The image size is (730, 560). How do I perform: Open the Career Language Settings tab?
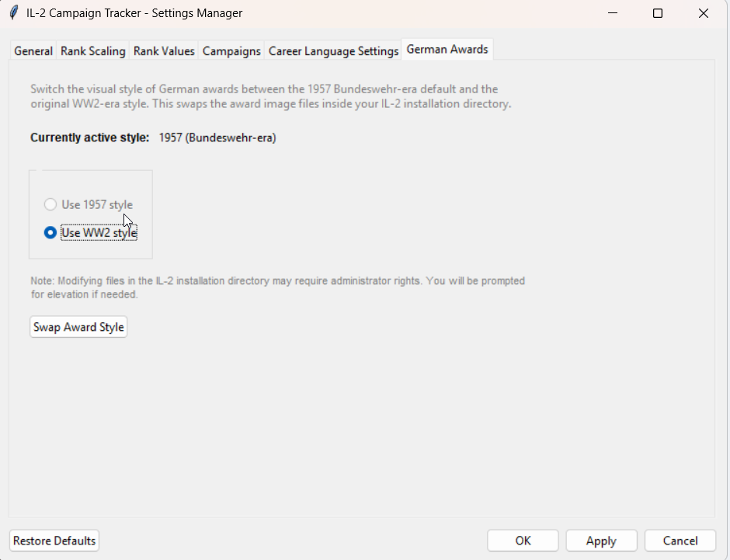point(333,51)
